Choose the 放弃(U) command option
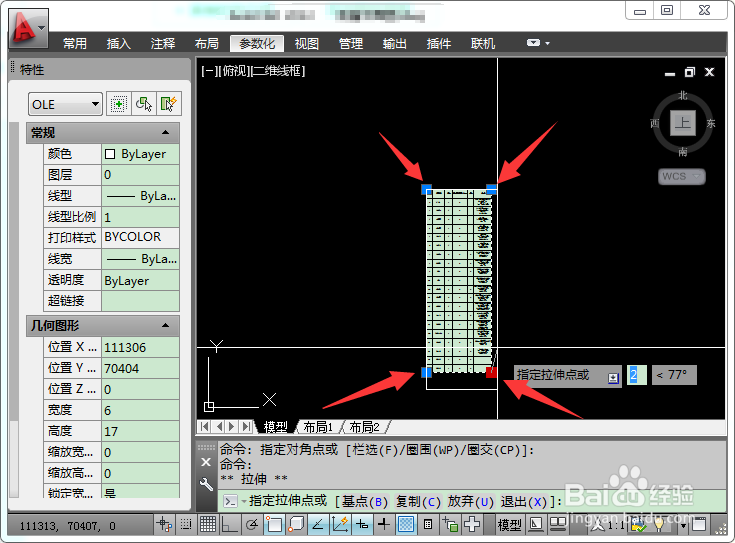The width and height of the screenshot is (735, 543). [471, 502]
